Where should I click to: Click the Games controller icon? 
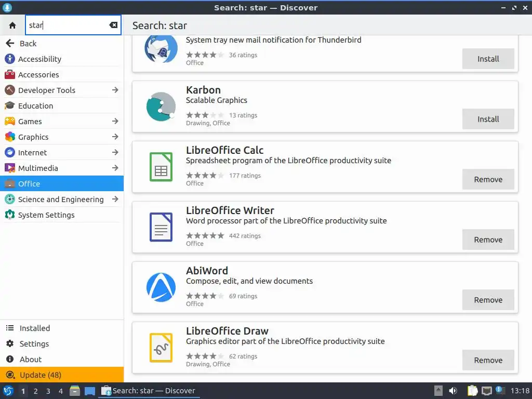[x=10, y=121]
